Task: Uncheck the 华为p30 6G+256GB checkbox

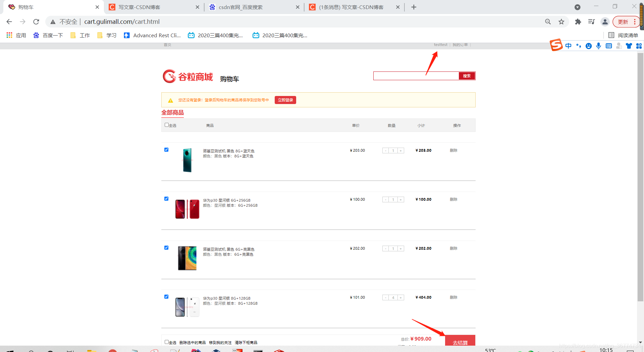Action: coord(166,199)
